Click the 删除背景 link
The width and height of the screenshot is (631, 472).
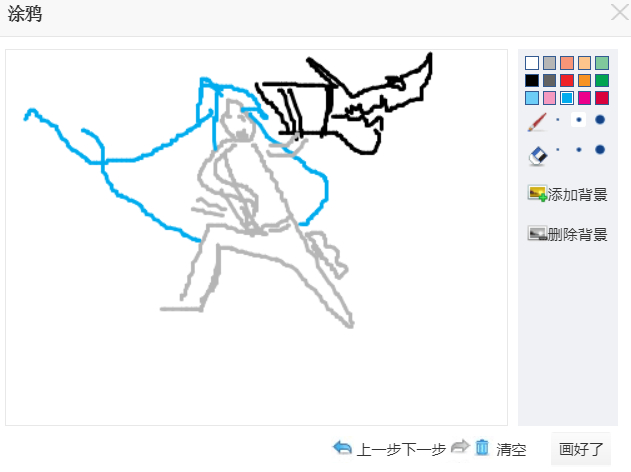(x=577, y=234)
